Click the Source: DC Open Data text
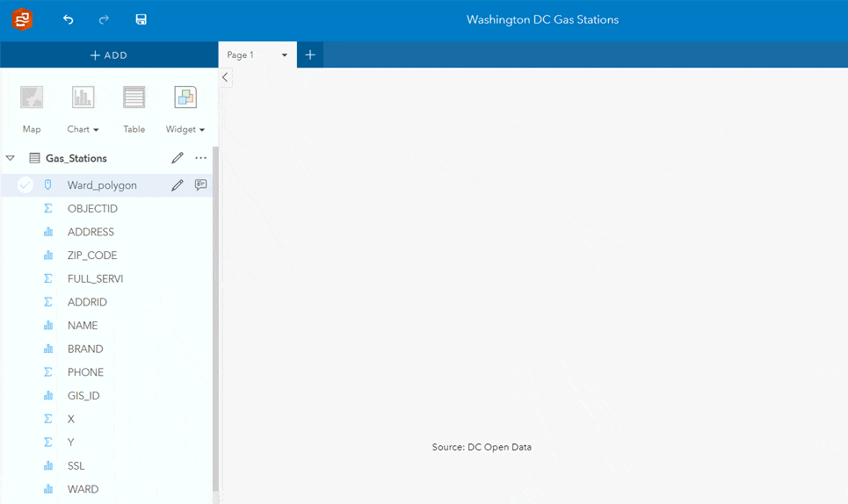The width and height of the screenshot is (848, 504). [x=482, y=447]
